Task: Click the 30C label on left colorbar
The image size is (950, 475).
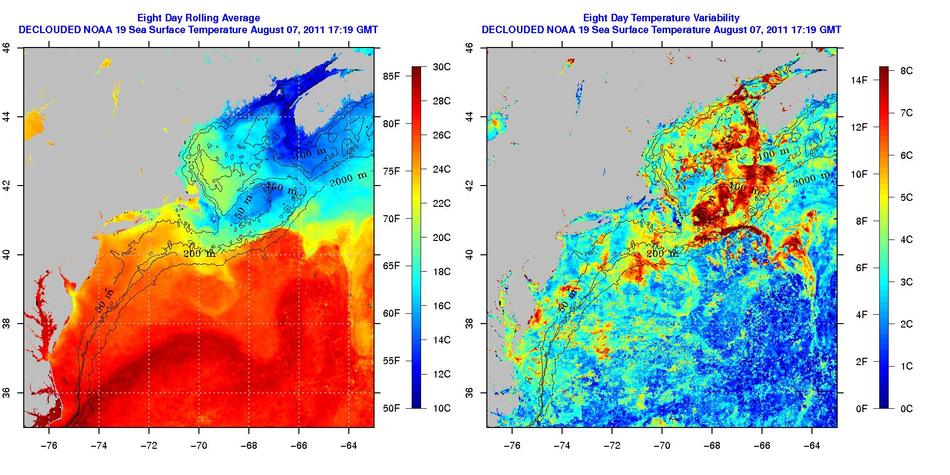Action: pos(443,67)
